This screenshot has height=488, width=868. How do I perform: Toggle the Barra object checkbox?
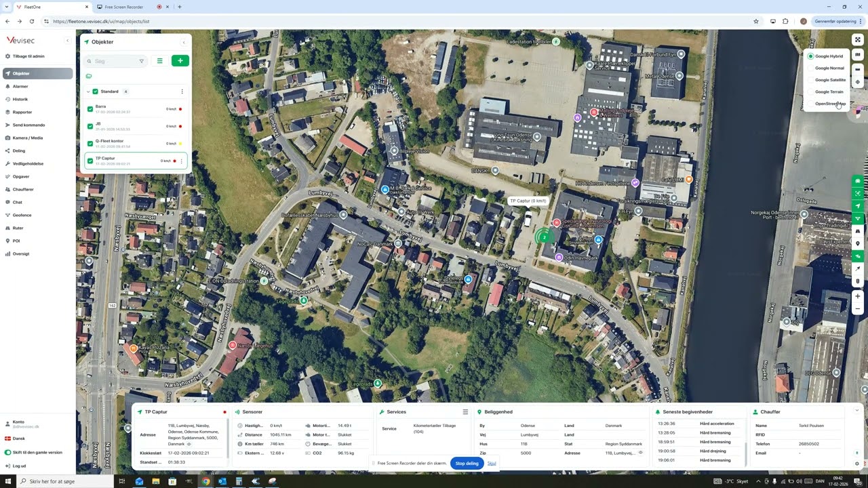click(90, 109)
